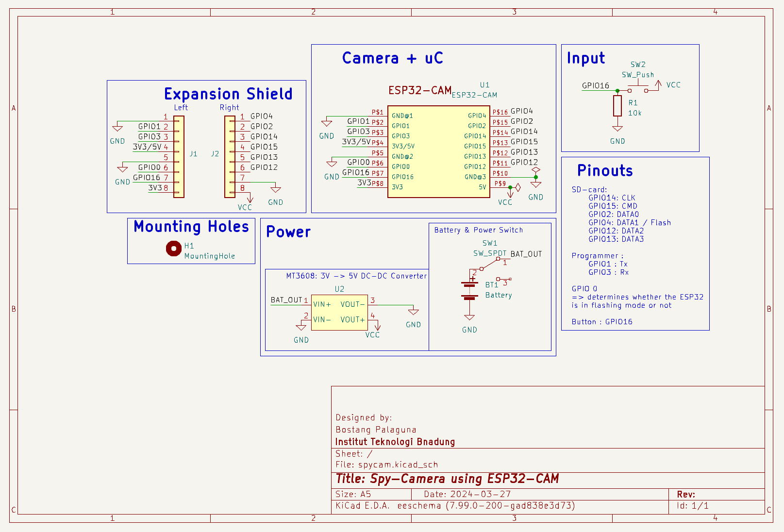Click the 'Input' section heading
Viewport: 784px width, 532px height.
pos(586,58)
